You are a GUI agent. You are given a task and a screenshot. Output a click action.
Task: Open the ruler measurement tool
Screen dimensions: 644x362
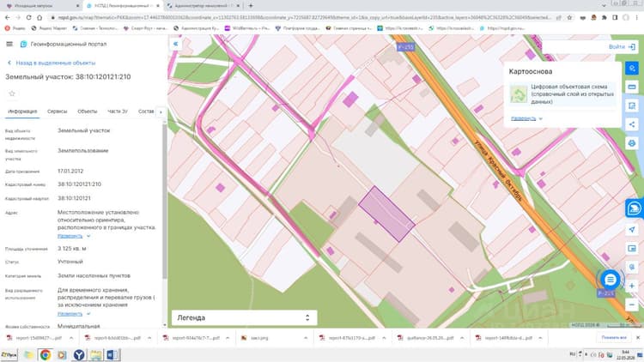click(x=632, y=87)
